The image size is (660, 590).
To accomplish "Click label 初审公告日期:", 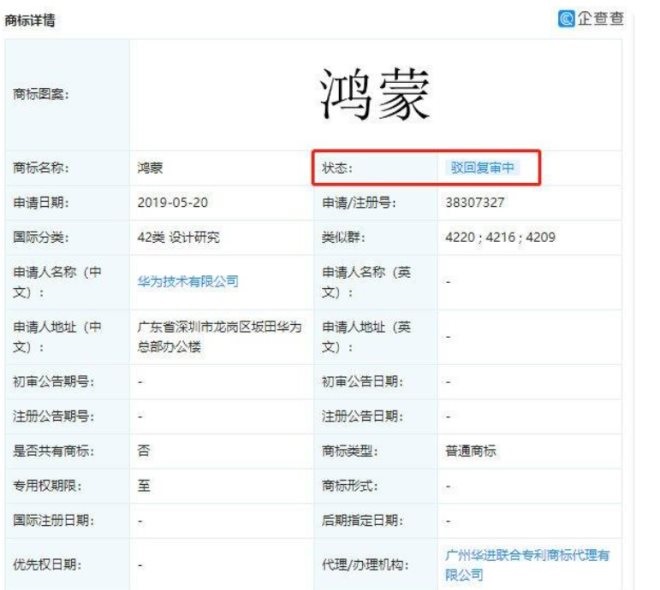I will [x=362, y=382].
